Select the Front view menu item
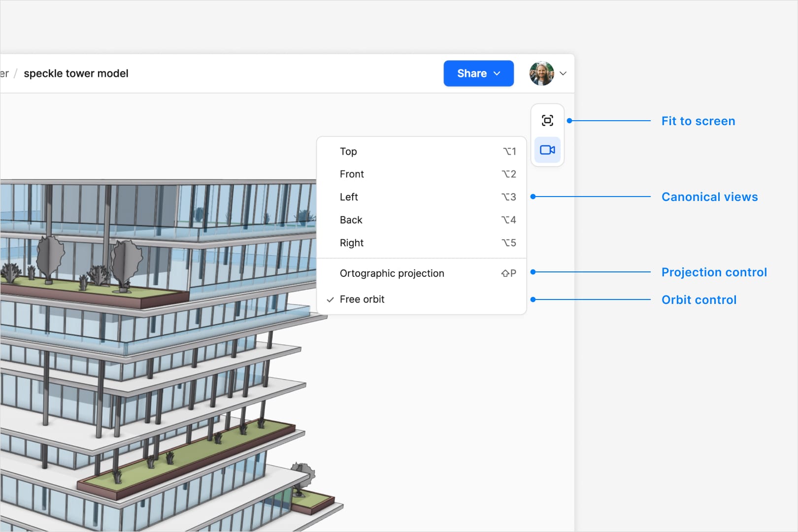The height and width of the screenshot is (532, 798). click(x=422, y=174)
